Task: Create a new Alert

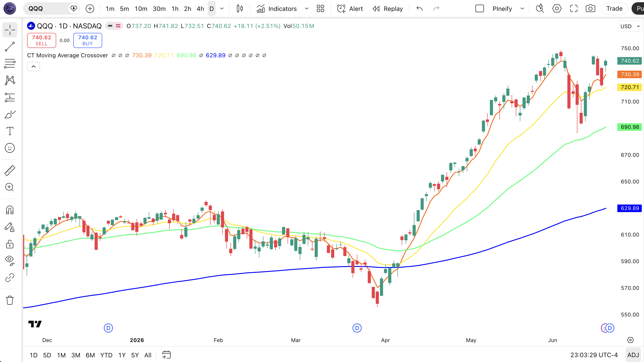Action: 350,8
